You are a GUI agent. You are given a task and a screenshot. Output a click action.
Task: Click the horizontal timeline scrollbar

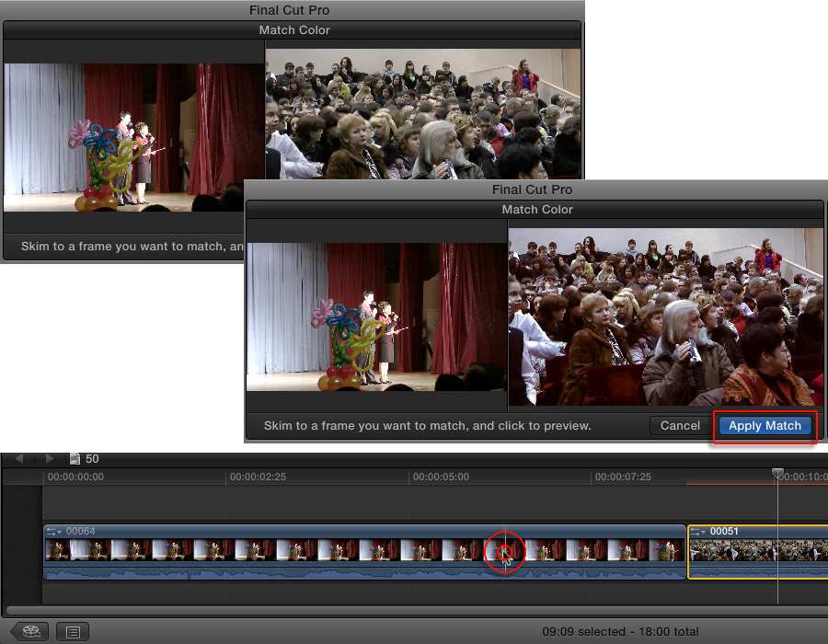417,611
